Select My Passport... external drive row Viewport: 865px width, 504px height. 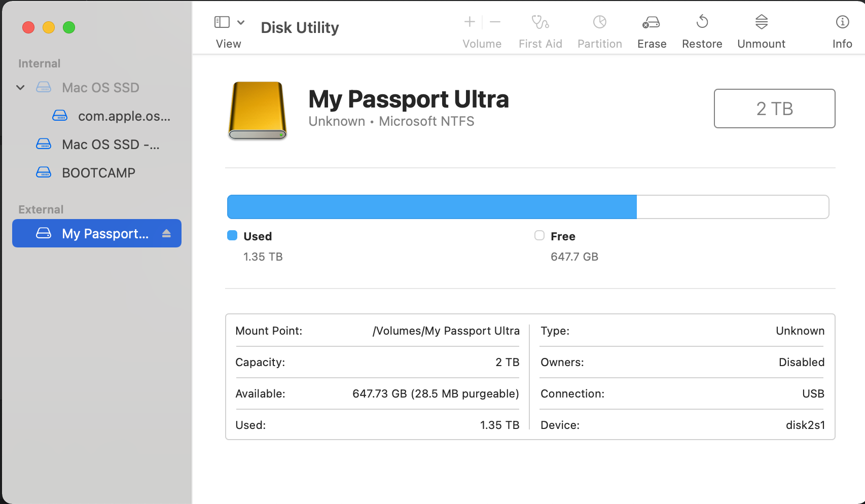(97, 233)
